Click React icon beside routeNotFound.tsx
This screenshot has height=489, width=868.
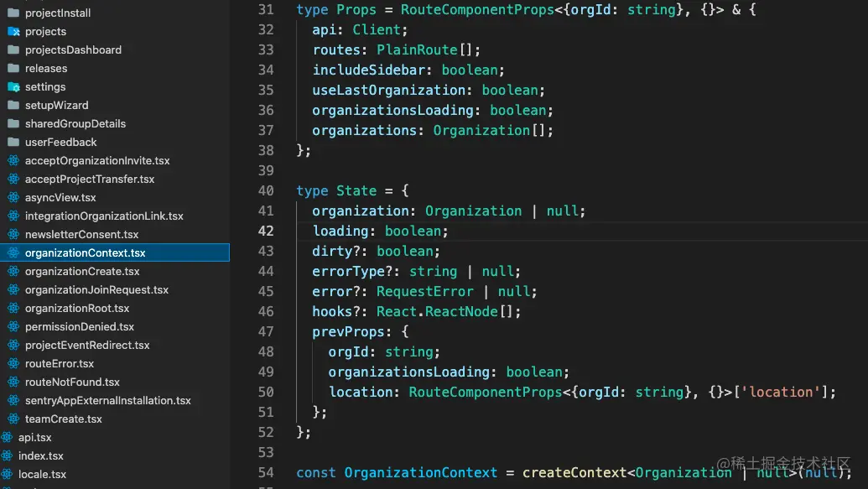pos(13,382)
